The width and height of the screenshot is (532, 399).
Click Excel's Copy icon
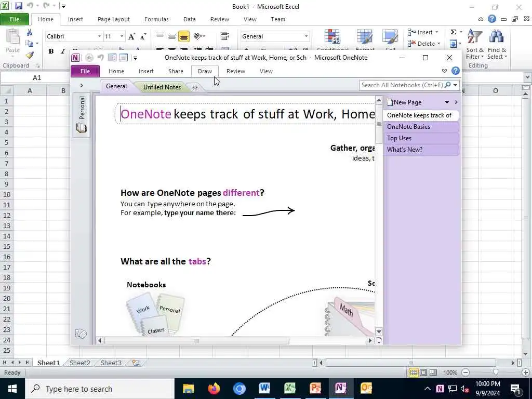[30, 44]
